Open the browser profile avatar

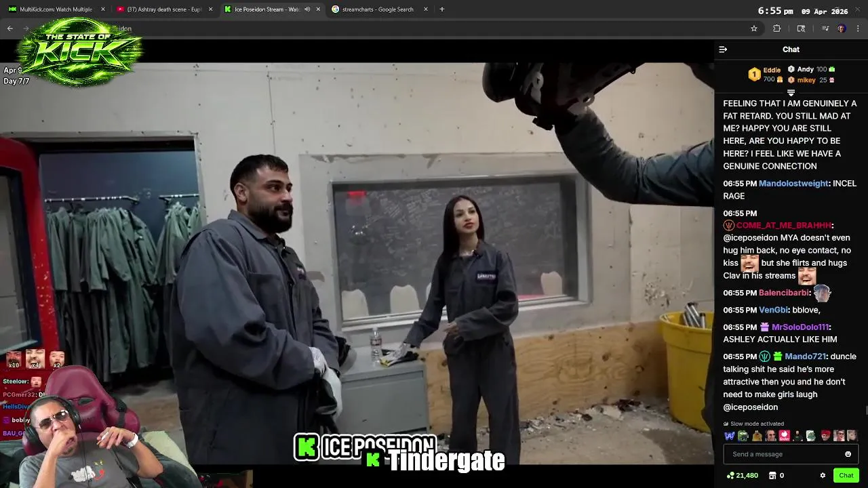click(x=842, y=28)
